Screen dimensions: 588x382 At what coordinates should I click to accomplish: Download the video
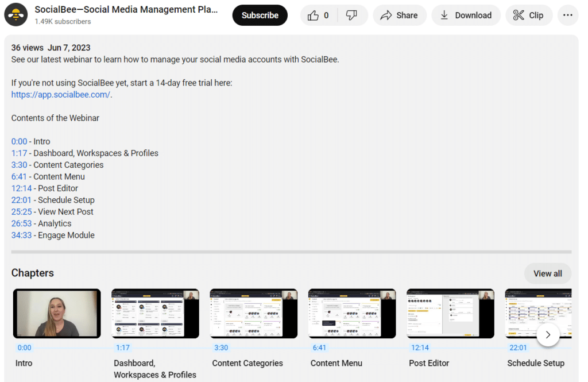coord(466,16)
